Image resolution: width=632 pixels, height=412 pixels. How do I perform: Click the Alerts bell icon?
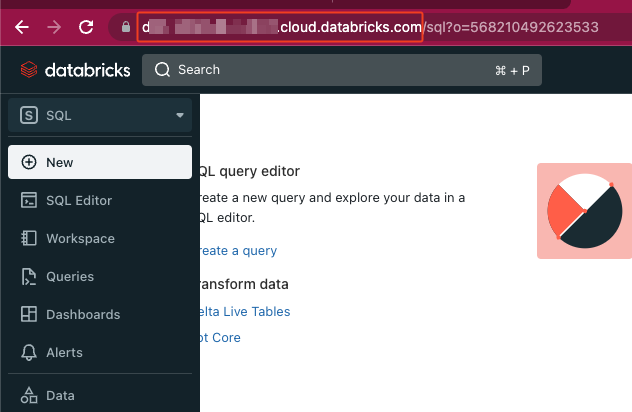(x=28, y=352)
